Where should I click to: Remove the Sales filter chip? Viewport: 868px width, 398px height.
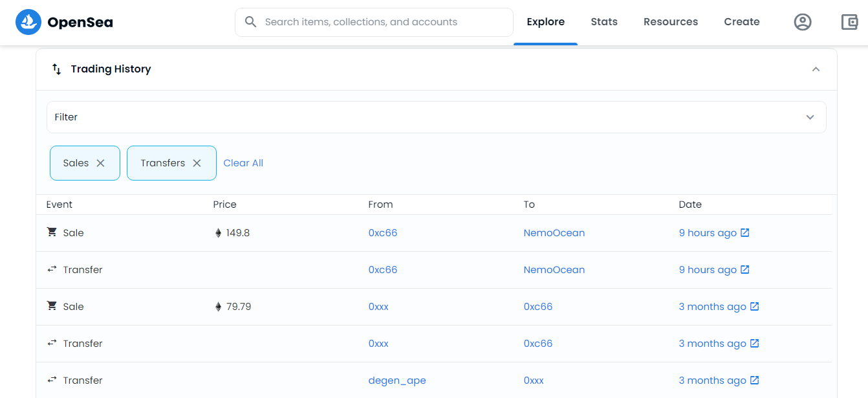pyautogui.click(x=101, y=163)
